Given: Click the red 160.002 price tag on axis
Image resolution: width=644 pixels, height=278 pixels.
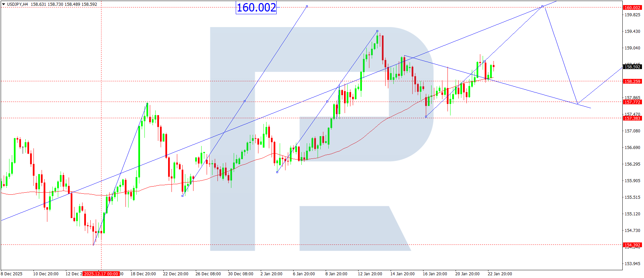Looking at the screenshot, I should click(632, 7).
